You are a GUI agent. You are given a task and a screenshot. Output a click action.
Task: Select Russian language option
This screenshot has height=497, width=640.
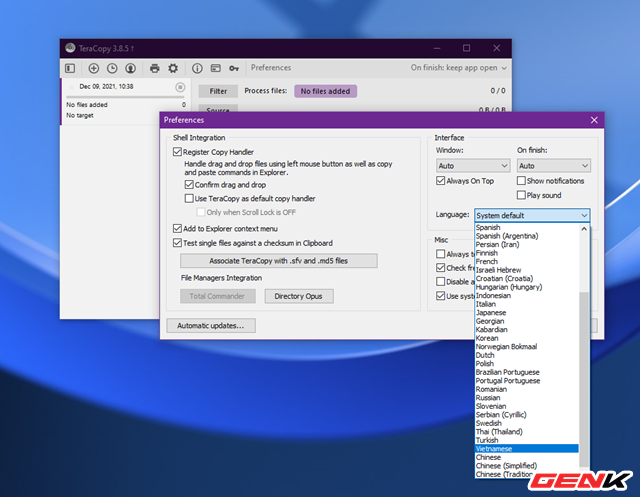(527, 397)
